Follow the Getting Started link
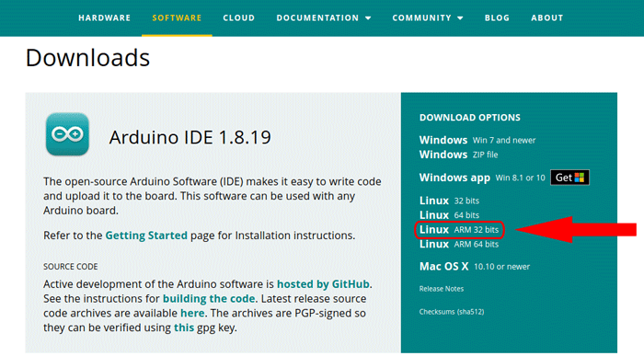The width and height of the screenshot is (644, 356). 146,235
